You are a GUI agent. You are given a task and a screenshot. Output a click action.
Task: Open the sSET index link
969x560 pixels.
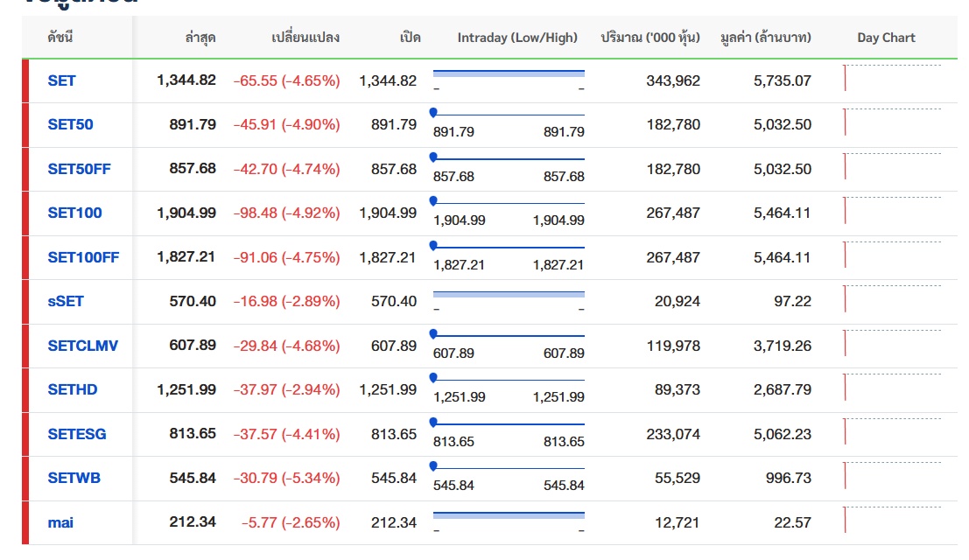click(x=66, y=301)
